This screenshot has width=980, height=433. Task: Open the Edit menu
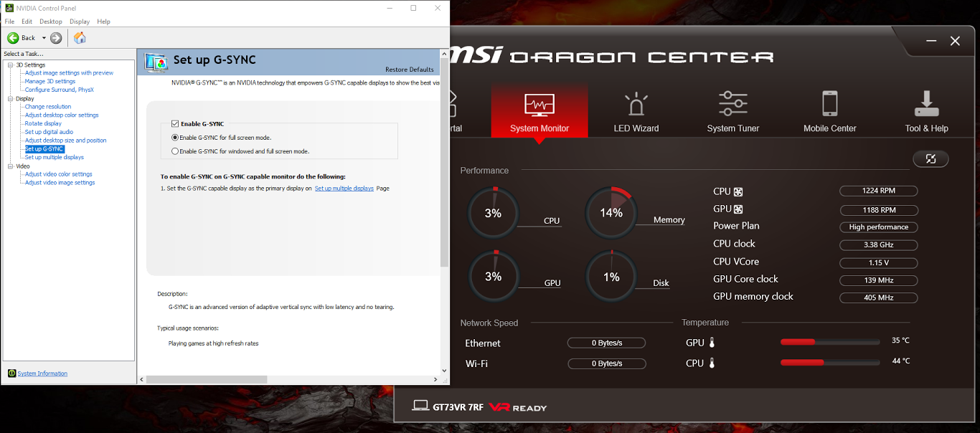click(27, 22)
